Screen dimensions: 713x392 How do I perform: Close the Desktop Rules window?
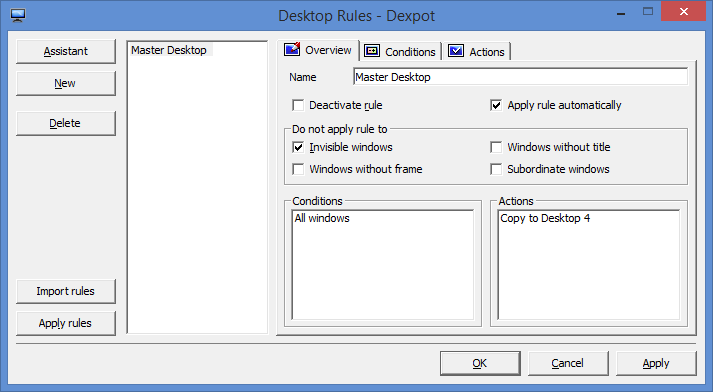pos(683,12)
